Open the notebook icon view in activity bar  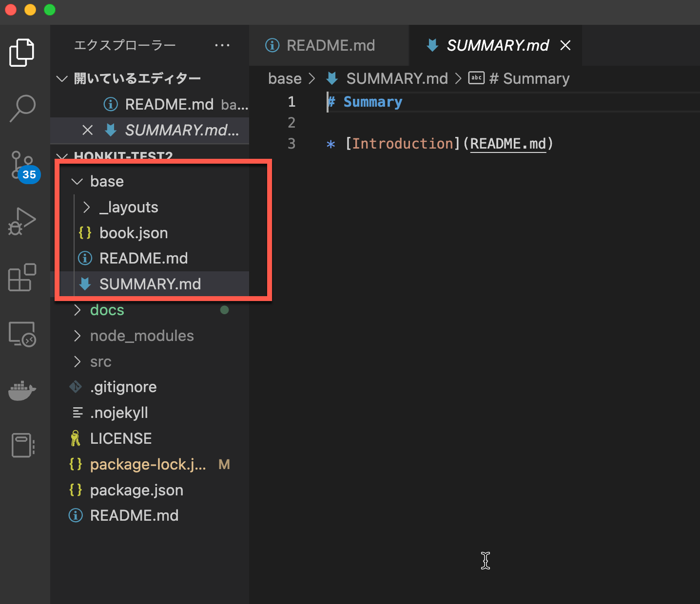22,445
